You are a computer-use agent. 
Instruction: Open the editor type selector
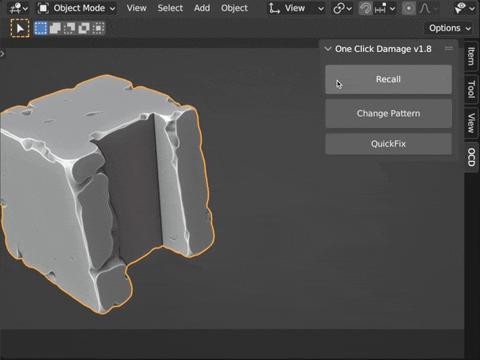[x=18, y=8]
